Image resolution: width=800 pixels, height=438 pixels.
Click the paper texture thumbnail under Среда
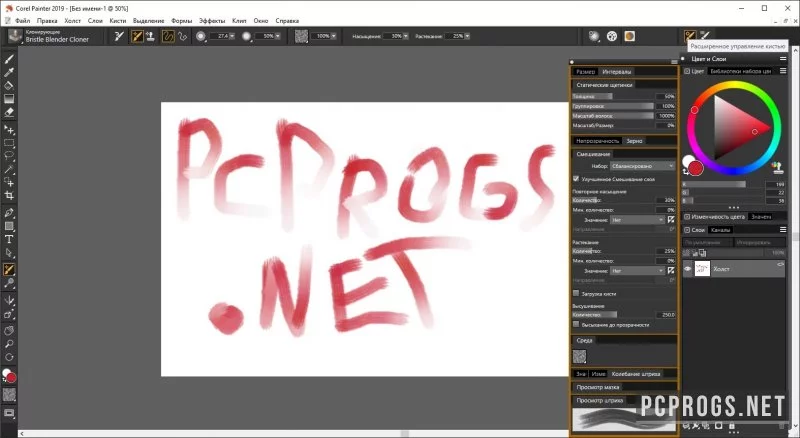tap(579, 356)
